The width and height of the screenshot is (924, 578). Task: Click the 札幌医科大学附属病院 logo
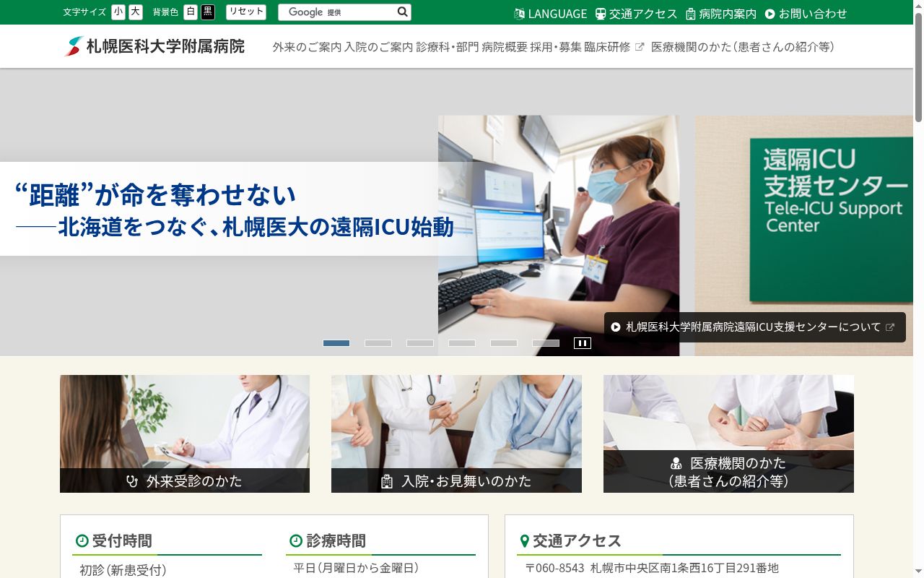coord(154,46)
